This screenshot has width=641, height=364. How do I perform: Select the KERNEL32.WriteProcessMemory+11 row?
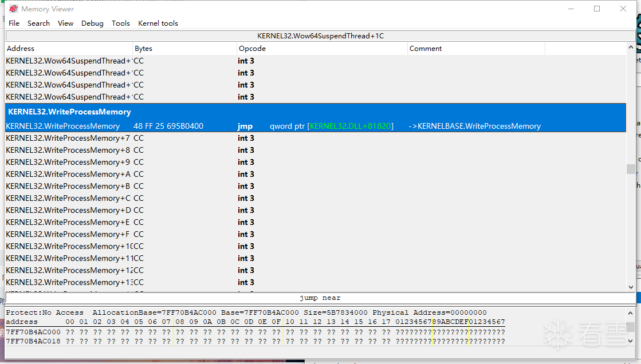coord(315,258)
